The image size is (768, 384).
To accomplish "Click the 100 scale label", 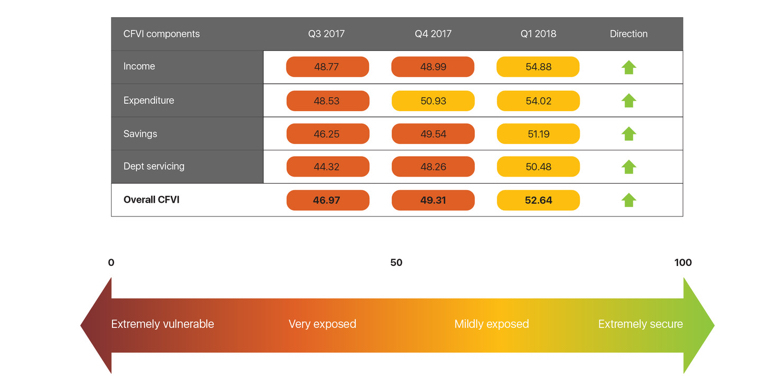I will (683, 263).
